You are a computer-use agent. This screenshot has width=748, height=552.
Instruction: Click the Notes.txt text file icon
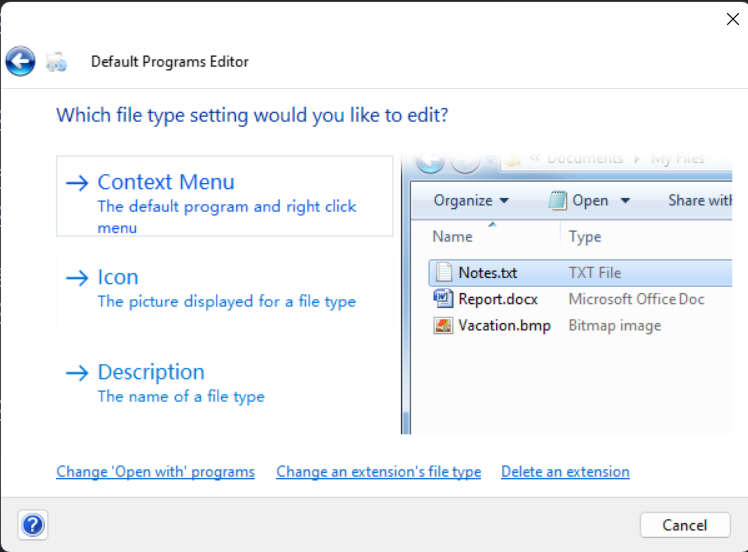point(444,272)
